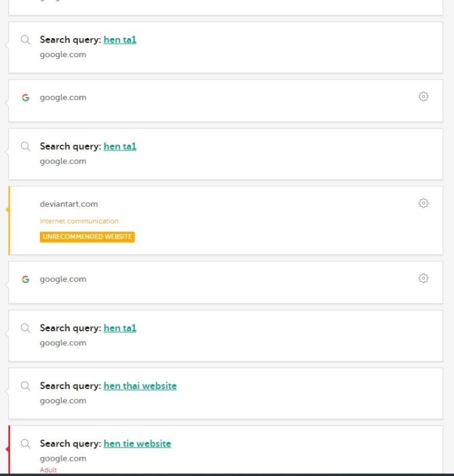Click the "UNRECOMMENDED WEBSITE" badge
Image resolution: width=454 pixels, height=476 pixels.
pos(88,237)
